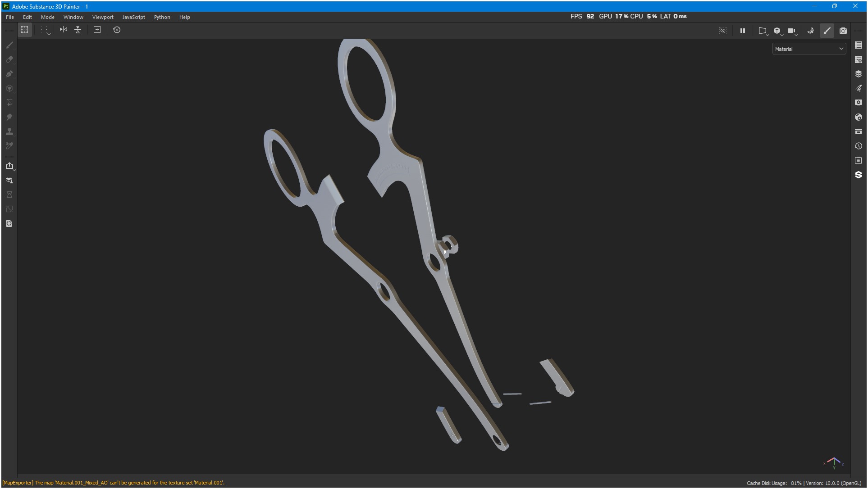Open the Help menu
The width and height of the screenshot is (868, 489).
[185, 17]
